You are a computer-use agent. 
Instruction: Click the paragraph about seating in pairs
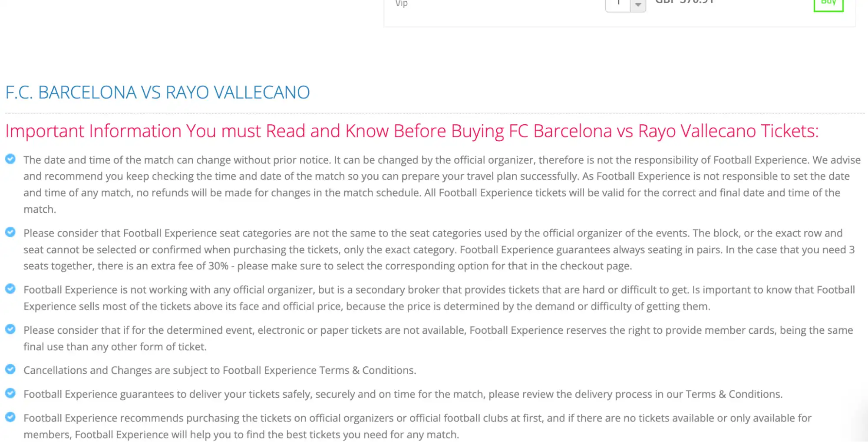(x=434, y=249)
